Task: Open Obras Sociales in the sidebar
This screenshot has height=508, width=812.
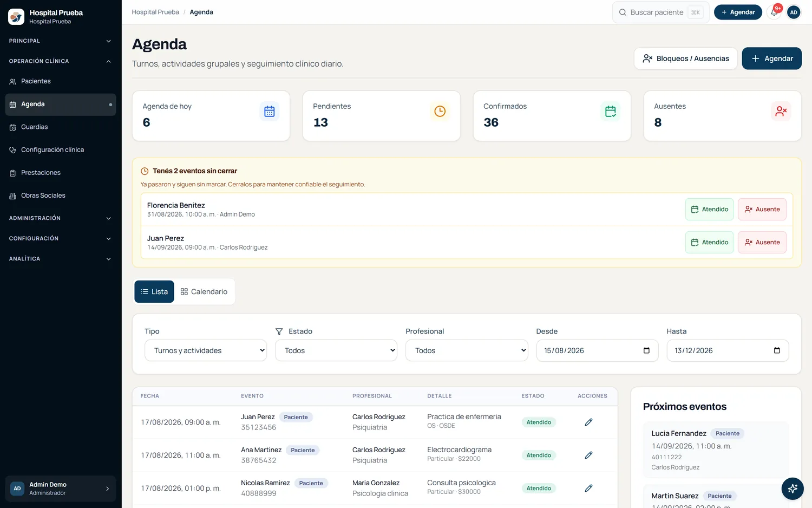Action: (x=61, y=196)
